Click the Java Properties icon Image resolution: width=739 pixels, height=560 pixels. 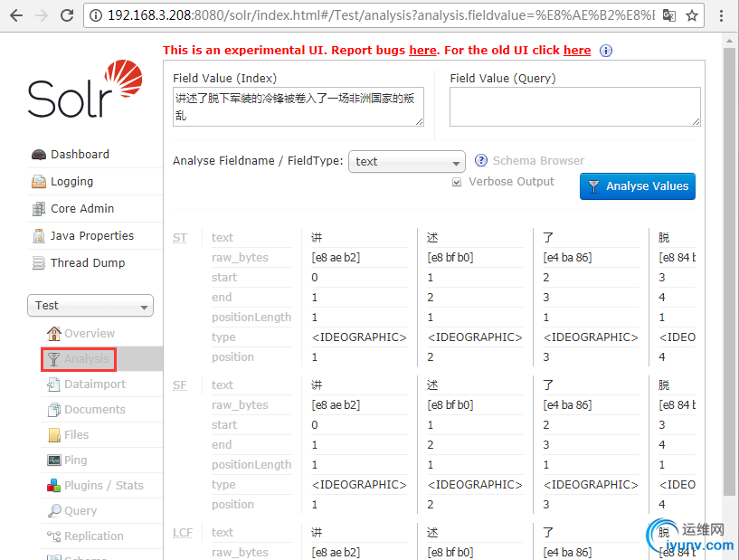(39, 236)
